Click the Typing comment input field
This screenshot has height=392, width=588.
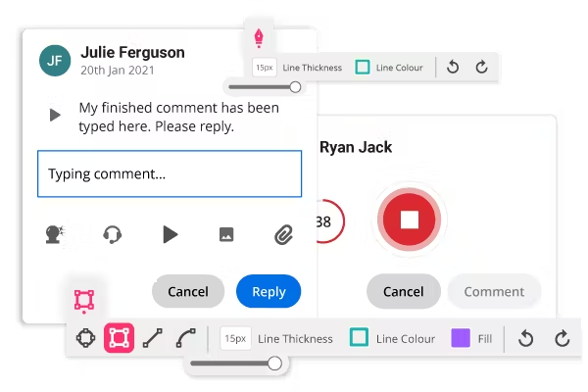pos(170,173)
